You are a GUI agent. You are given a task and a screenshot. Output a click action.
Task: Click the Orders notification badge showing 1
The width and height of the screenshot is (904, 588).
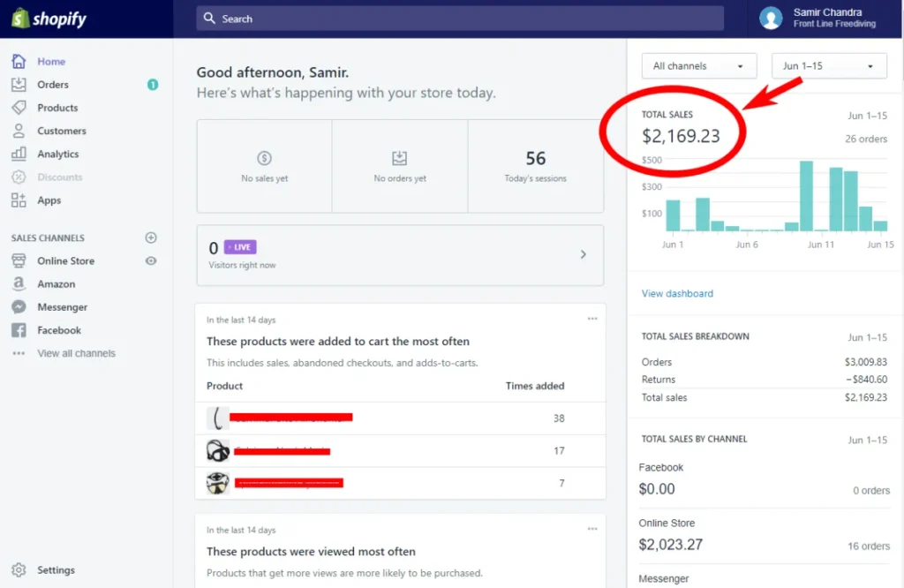click(153, 85)
